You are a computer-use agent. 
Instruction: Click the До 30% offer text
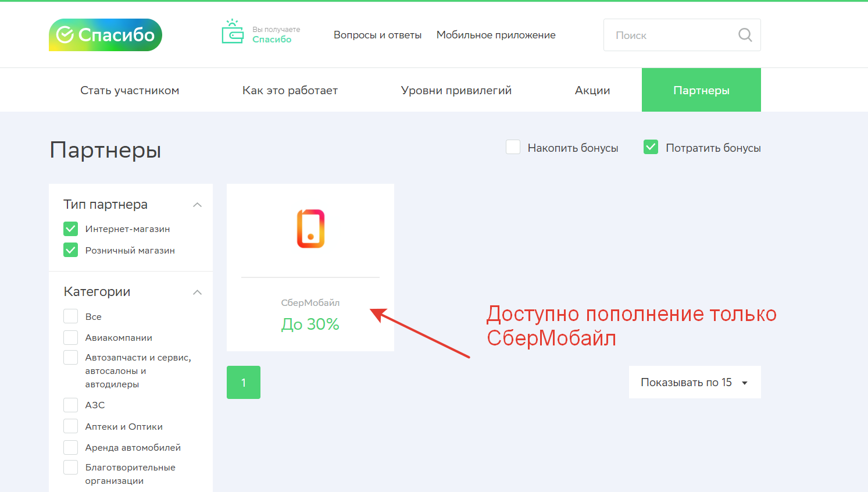[310, 324]
